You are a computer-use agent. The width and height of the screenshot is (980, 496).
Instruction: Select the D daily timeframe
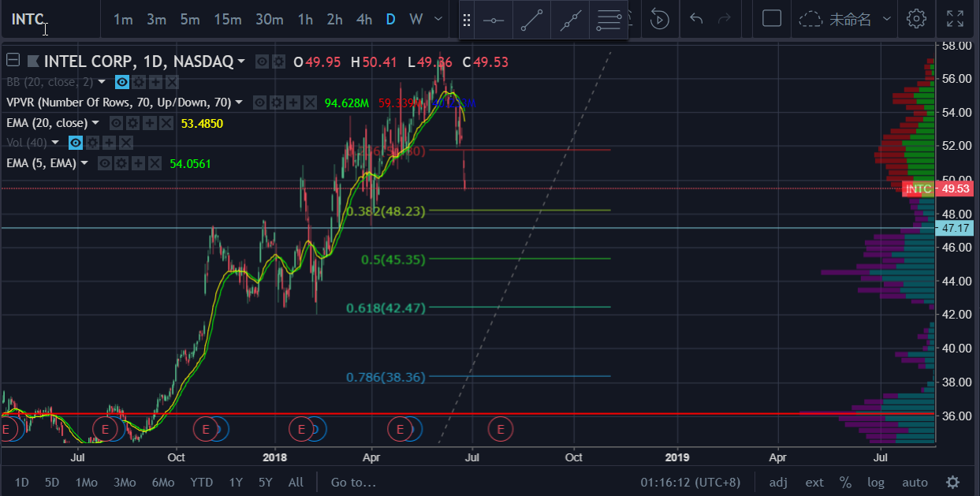(x=390, y=20)
